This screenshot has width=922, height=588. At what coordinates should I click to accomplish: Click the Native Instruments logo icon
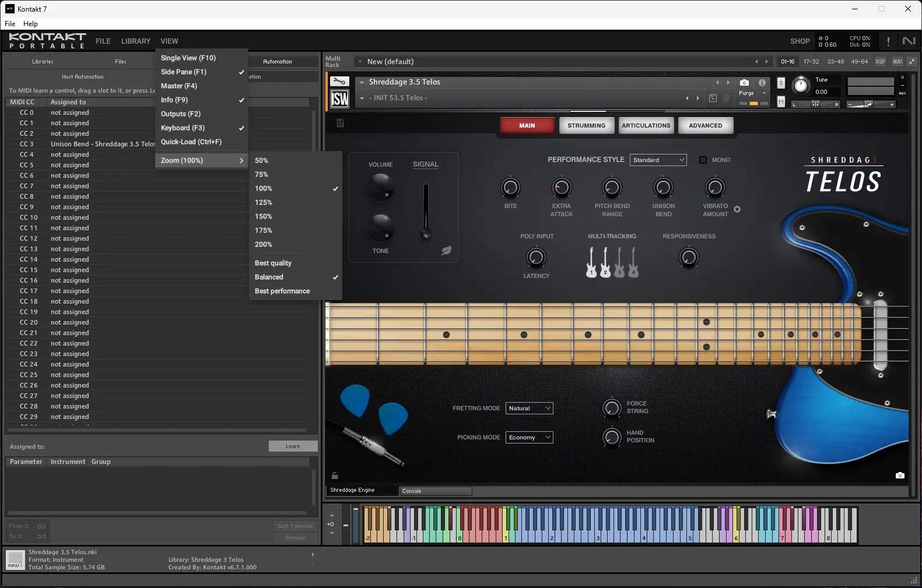[x=909, y=41]
